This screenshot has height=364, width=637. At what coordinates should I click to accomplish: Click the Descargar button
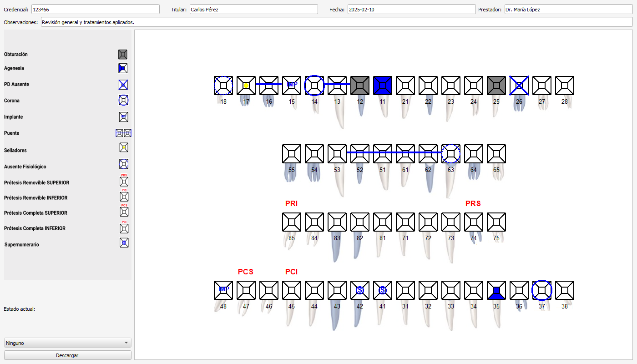click(x=67, y=355)
